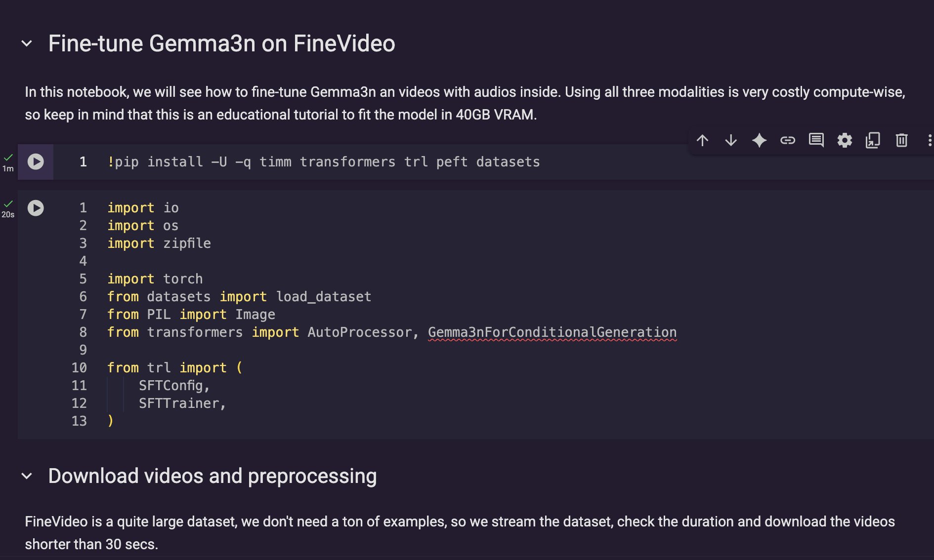Mirror cell in tab icon

coord(873,141)
